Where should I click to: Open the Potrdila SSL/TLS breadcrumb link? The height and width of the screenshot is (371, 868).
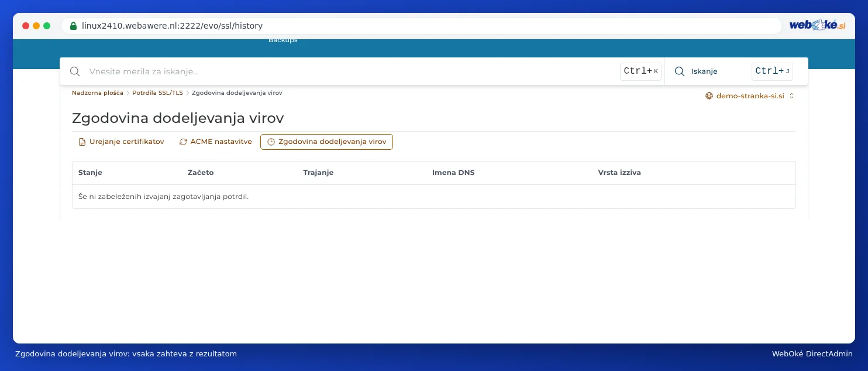157,92
